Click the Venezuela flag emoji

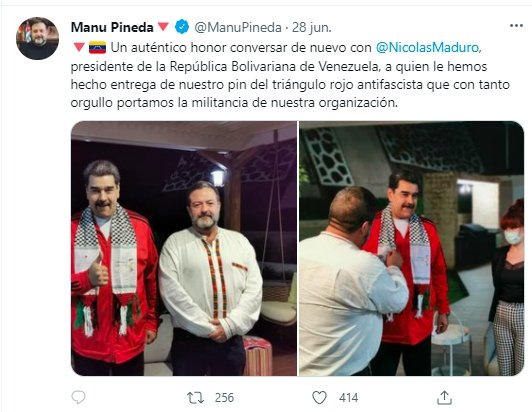point(97,47)
